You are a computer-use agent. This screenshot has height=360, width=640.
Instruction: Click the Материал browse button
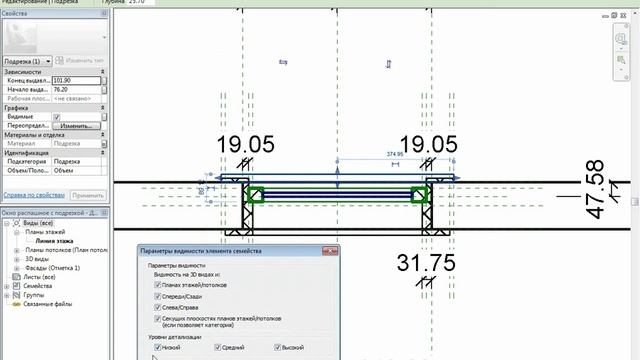click(104, 144)
